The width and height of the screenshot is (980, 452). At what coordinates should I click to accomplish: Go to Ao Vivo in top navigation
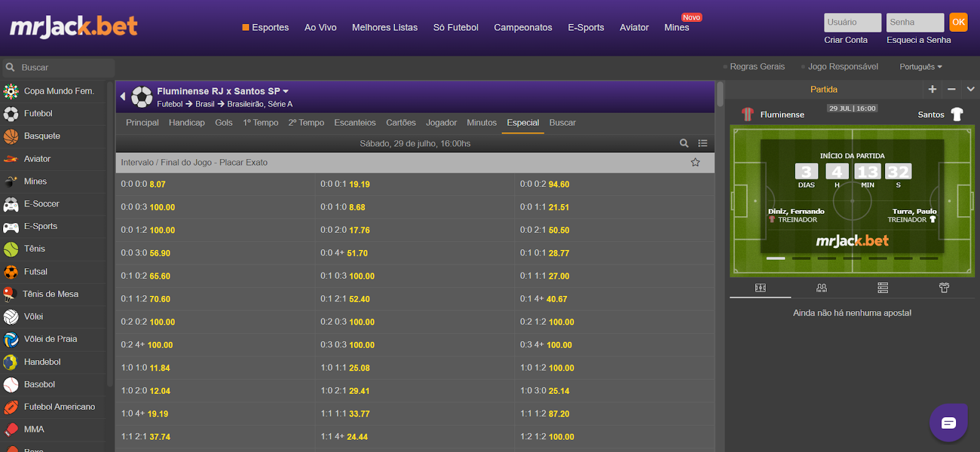coord(320,28)
